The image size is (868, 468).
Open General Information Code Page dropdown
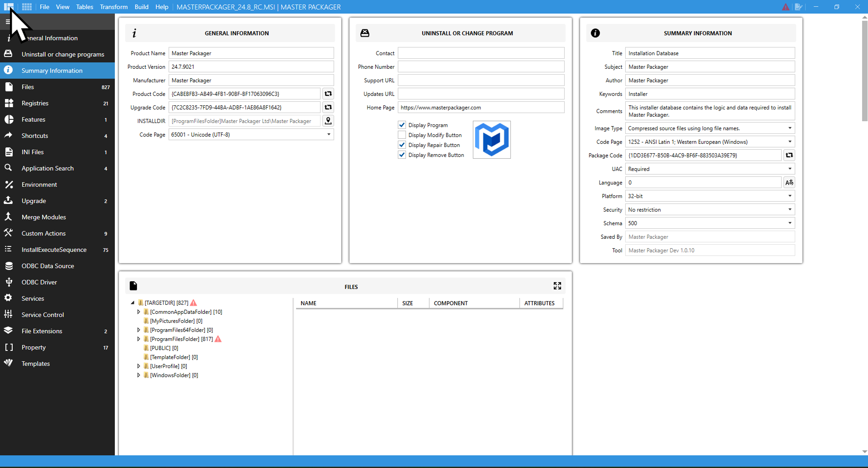329,134
